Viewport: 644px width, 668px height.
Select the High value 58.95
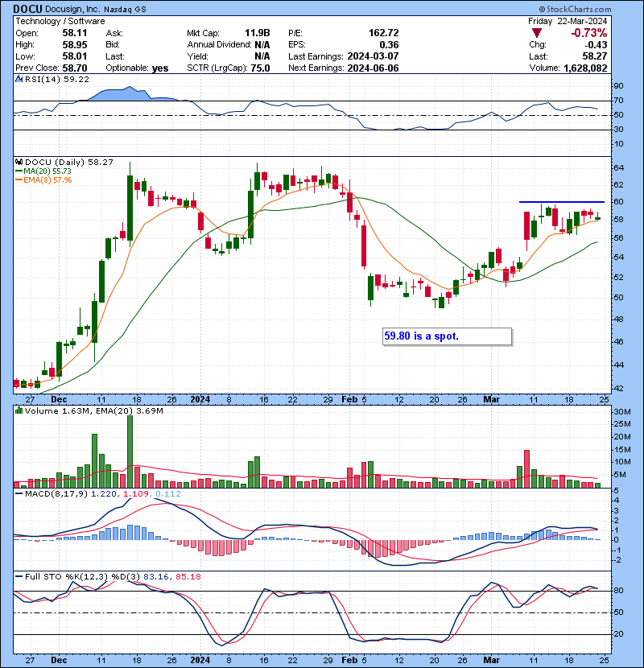coord(75,45)
